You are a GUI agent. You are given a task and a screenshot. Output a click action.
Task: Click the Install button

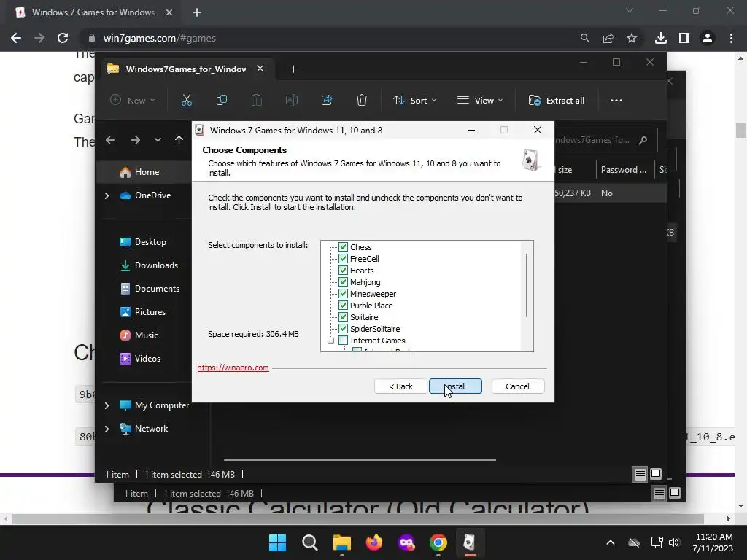point(455,386)
